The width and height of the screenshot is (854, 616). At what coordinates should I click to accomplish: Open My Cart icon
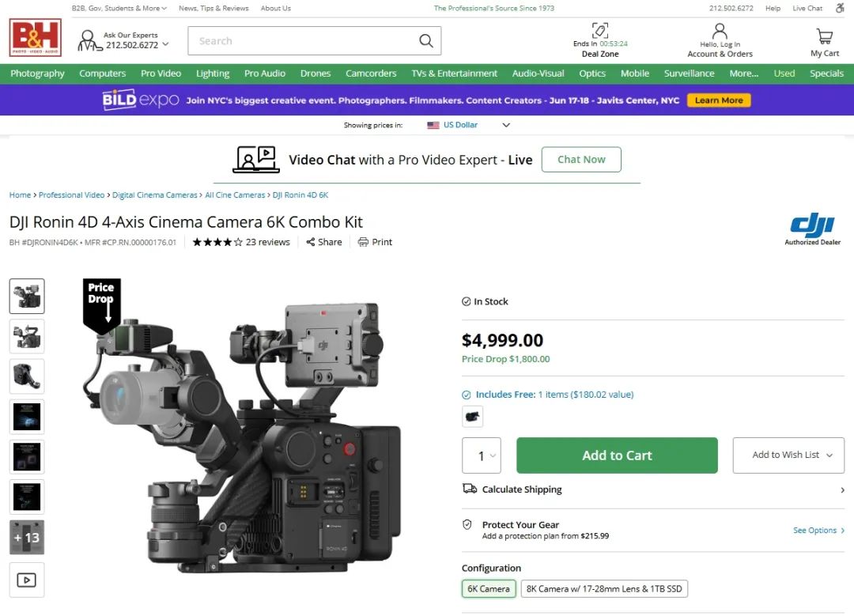tap(825, 36)
